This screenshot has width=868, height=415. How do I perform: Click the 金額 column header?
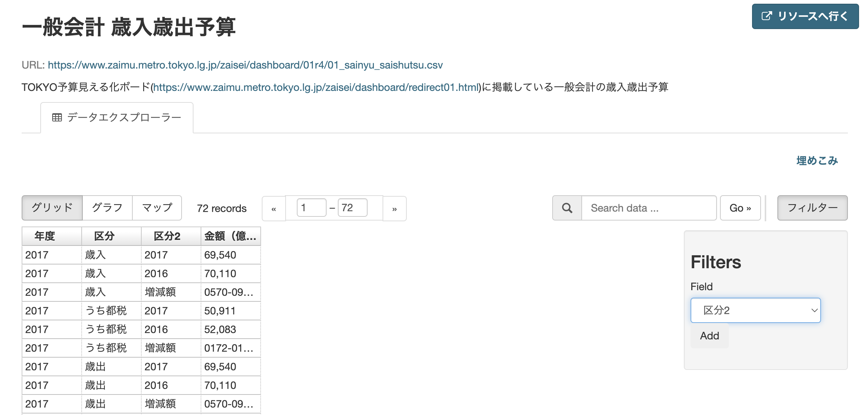click(230, 236)
